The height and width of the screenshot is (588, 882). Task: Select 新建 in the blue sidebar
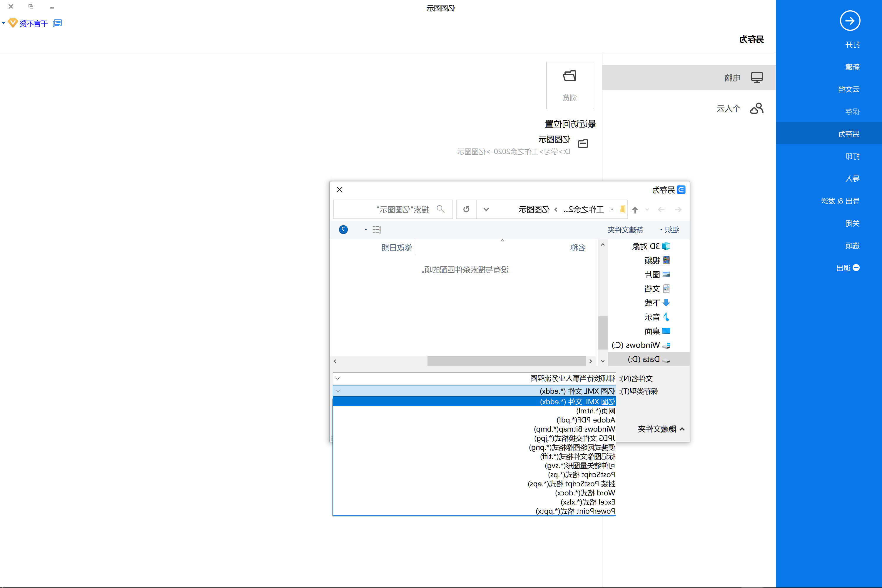[x=852, y=67]
